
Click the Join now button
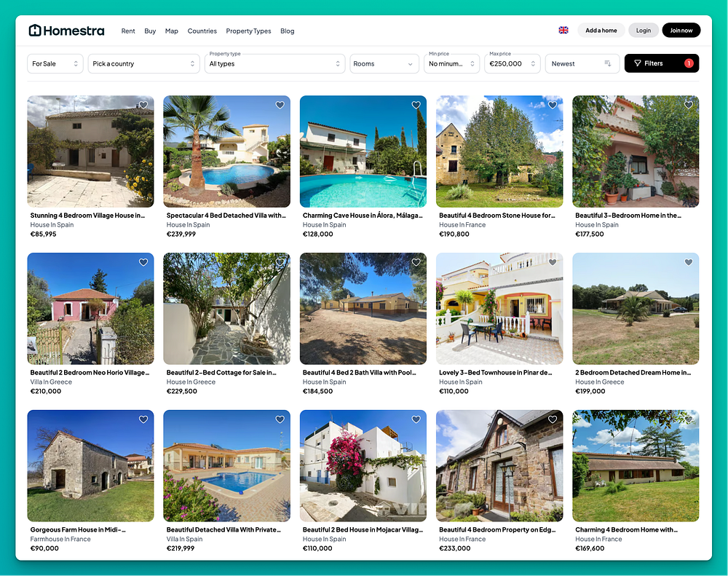681,30
